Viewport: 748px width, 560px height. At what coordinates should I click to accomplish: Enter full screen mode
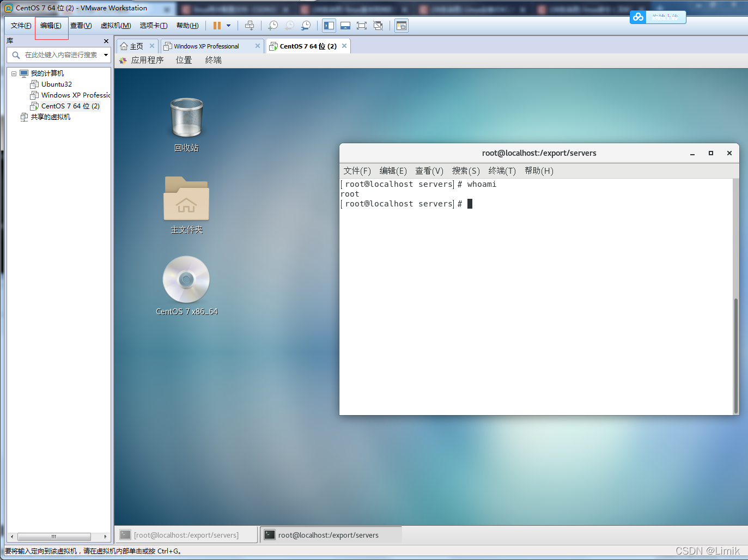pyautogui.click(x=361, y=26)
